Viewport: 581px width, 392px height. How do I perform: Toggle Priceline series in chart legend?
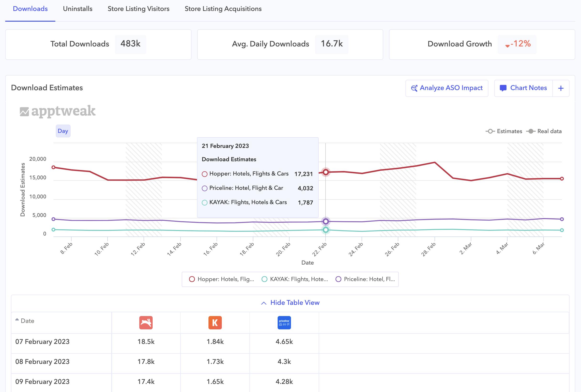point(366,279)
